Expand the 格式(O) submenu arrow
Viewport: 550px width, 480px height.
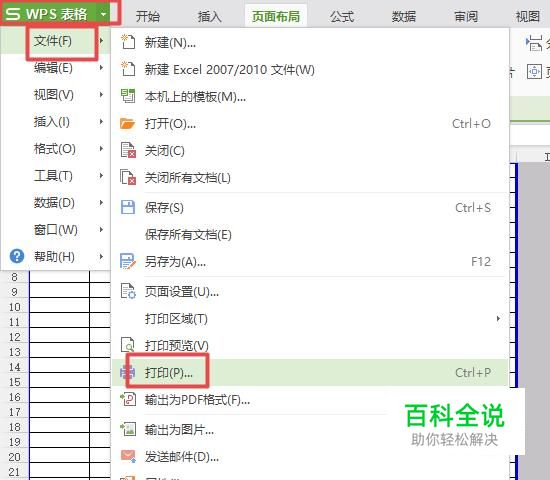[101, 148]
